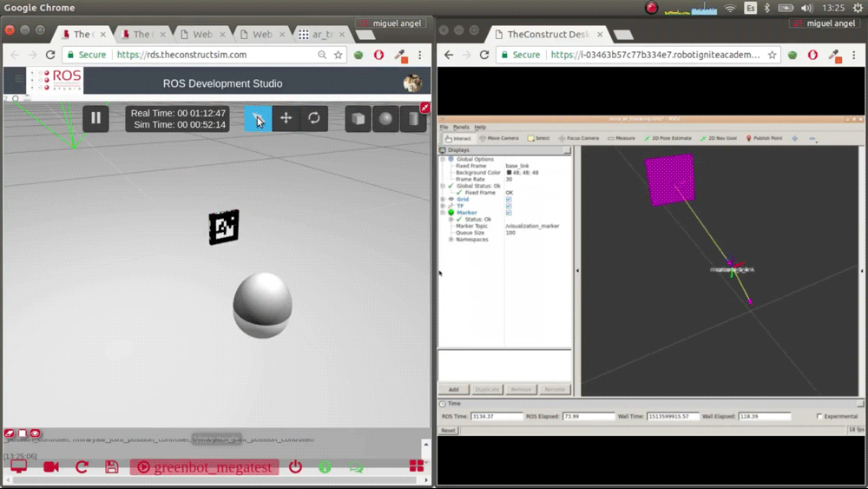Click the Background Color swatch
868x489 pixels.
(509, 173)
